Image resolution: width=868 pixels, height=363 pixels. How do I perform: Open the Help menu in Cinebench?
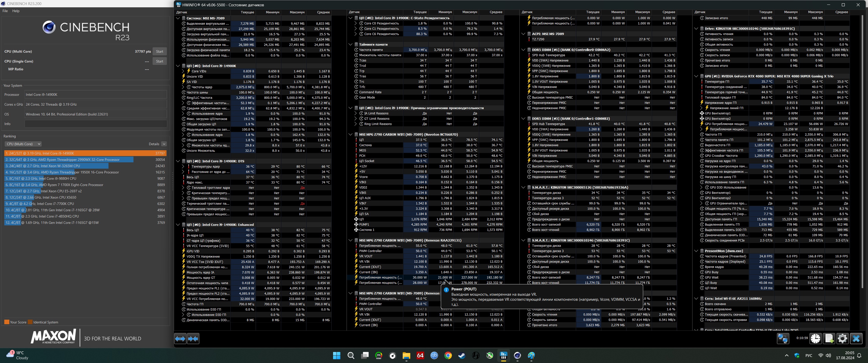click(16, 11)
